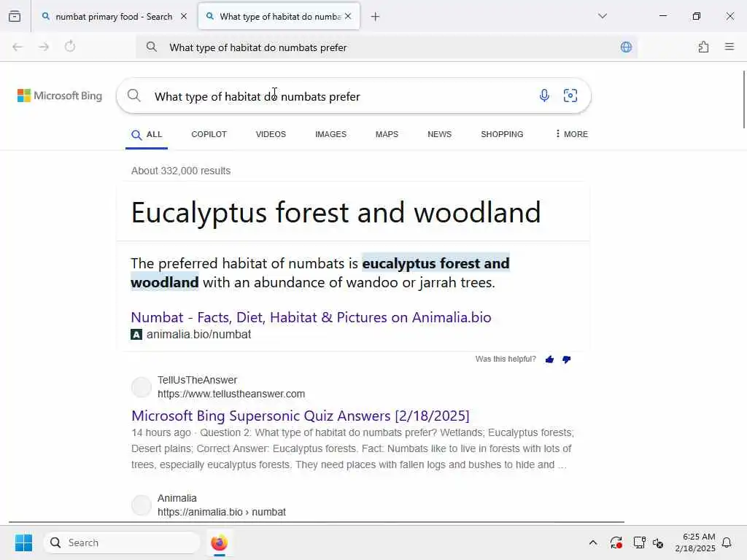Click the Animalia 'A' favicon in answer box
The image size is (747, 560).
coord(136,334)
